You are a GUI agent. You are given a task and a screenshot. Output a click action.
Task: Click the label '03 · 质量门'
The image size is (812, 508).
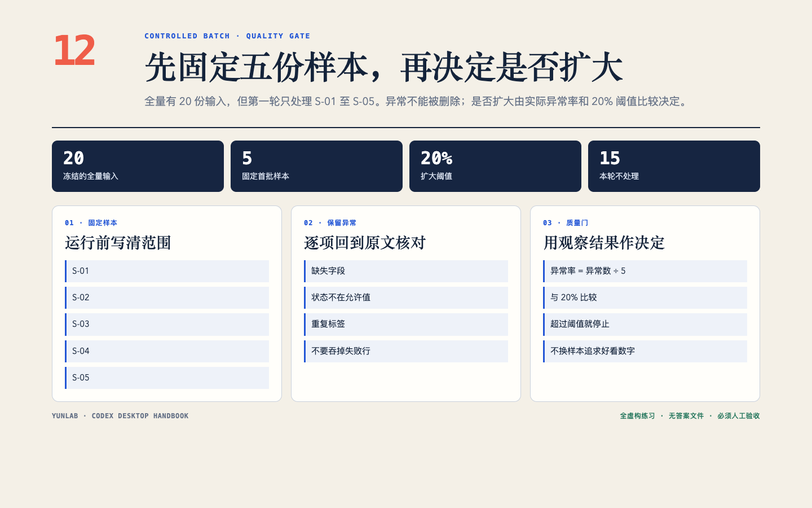click(566, 223)
